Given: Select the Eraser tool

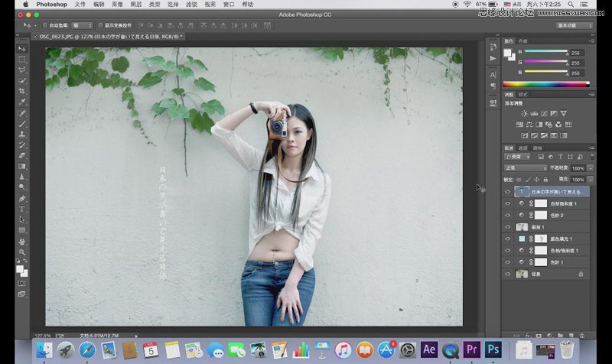Looking at the screenshot, I should (x=22, y=155).
